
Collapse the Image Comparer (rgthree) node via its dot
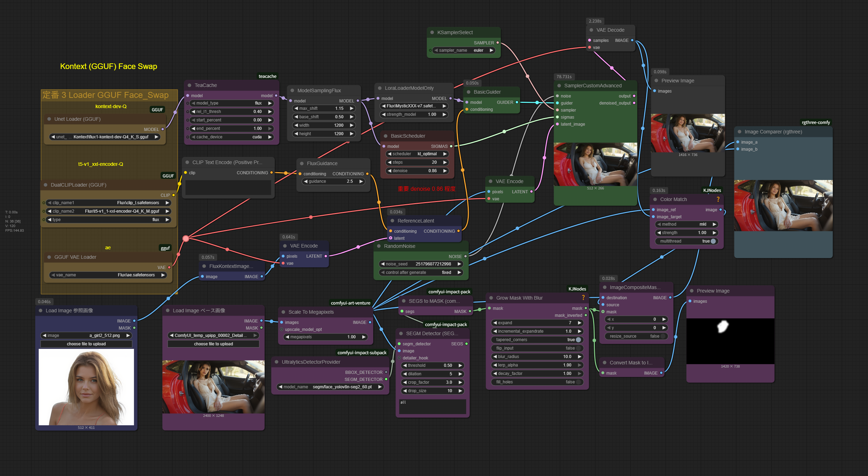pos(739,132)
